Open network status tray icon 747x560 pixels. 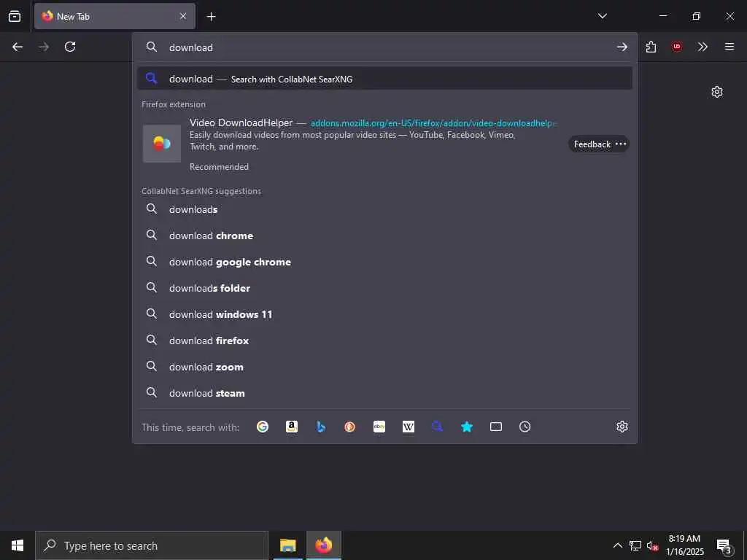635,545
